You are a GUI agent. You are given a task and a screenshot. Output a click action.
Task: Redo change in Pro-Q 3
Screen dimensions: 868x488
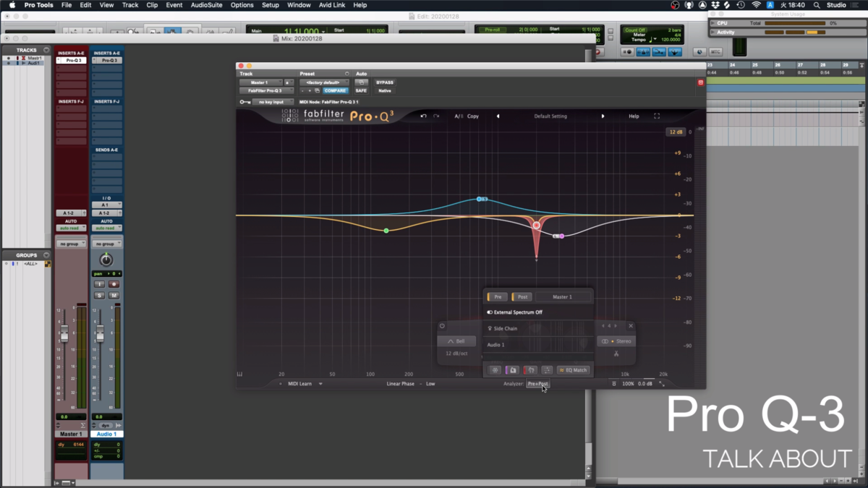[436, 116]
